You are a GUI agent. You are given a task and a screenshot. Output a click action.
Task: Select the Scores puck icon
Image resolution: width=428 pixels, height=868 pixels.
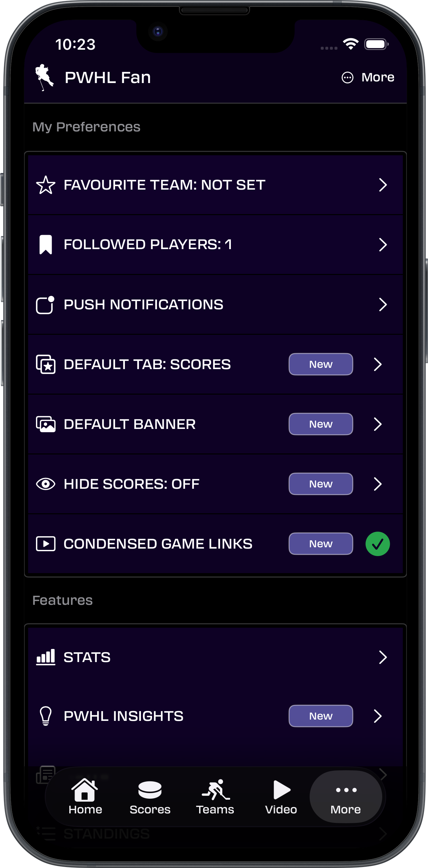(150, 790)
